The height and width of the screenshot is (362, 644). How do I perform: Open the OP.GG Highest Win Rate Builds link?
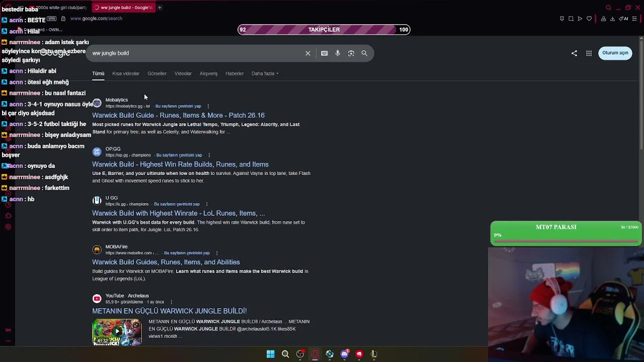(180, 164)
